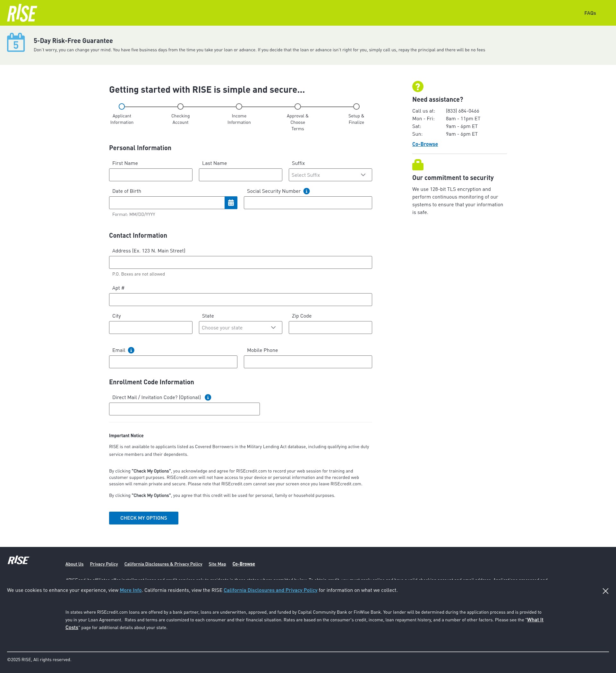Click the ©2025 RISE copyright text

[39, 660]
